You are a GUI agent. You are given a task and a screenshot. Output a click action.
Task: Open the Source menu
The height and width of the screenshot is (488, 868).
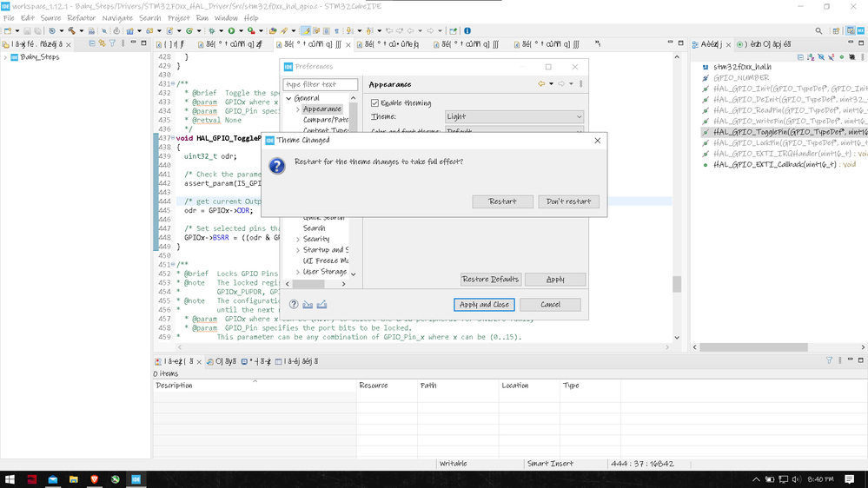tap(50, 17)
